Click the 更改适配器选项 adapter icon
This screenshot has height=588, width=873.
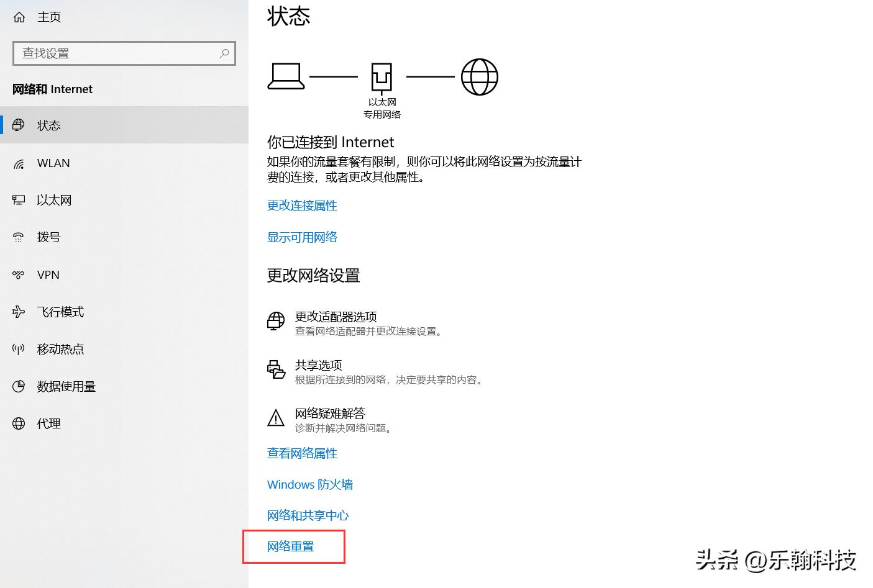[x=275, y=321]
